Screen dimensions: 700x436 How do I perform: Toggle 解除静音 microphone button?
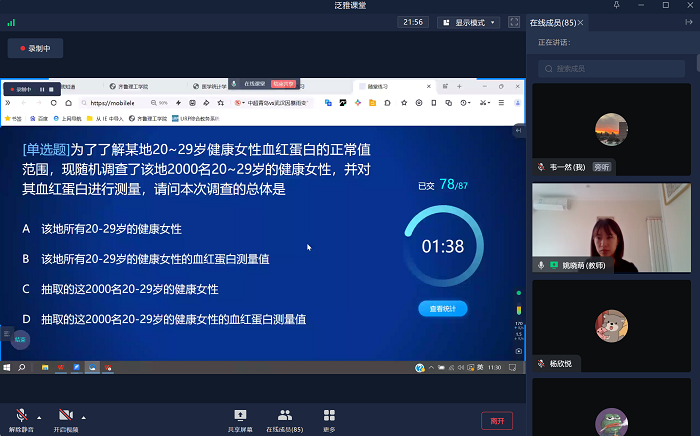point(21,420)
